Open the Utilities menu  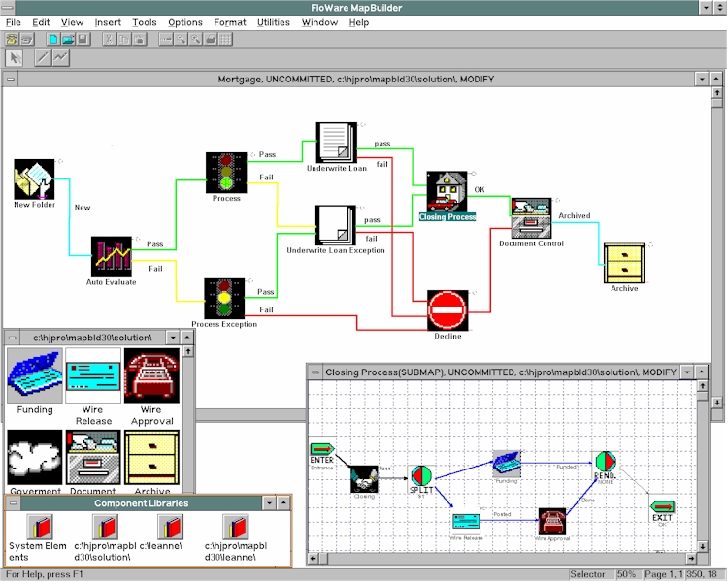(274, 22)
